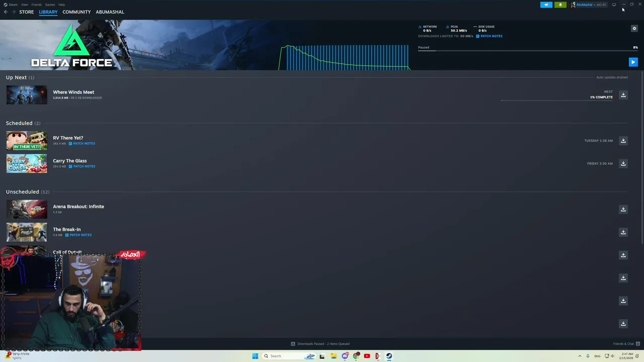Click FRIDAY 3:30 AM schedule time

click(600, 163)
